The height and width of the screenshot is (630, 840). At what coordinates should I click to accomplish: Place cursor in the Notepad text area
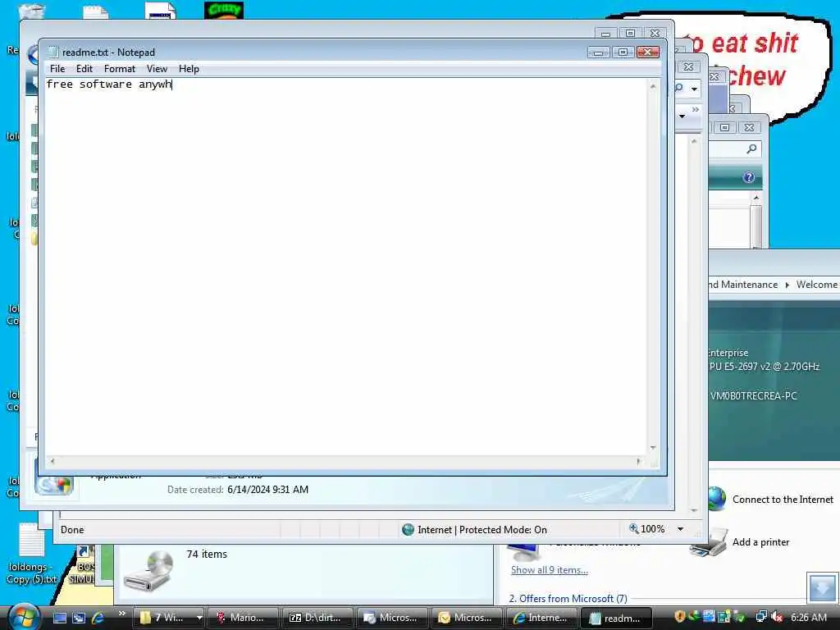[x=346, y=268]
